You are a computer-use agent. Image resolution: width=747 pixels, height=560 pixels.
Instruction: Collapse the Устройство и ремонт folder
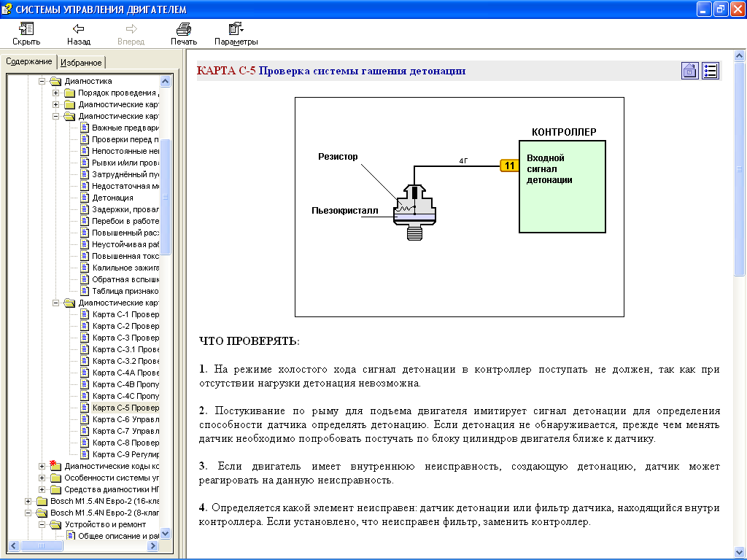42,524
